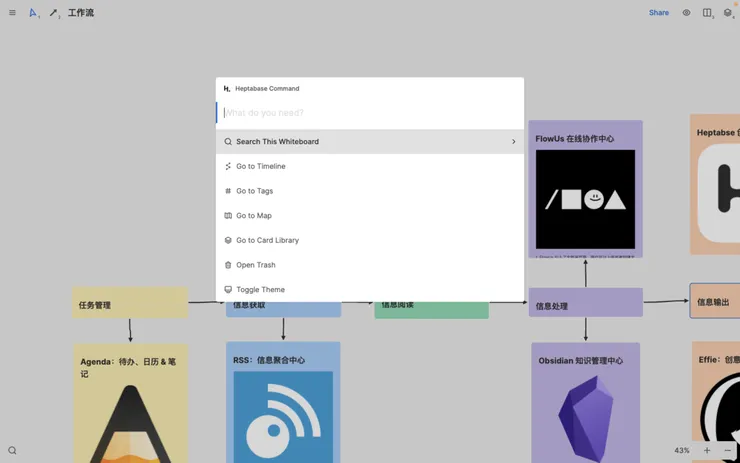Focus the 'What do you need?' input
740x463 pixels.
point(370,113)
